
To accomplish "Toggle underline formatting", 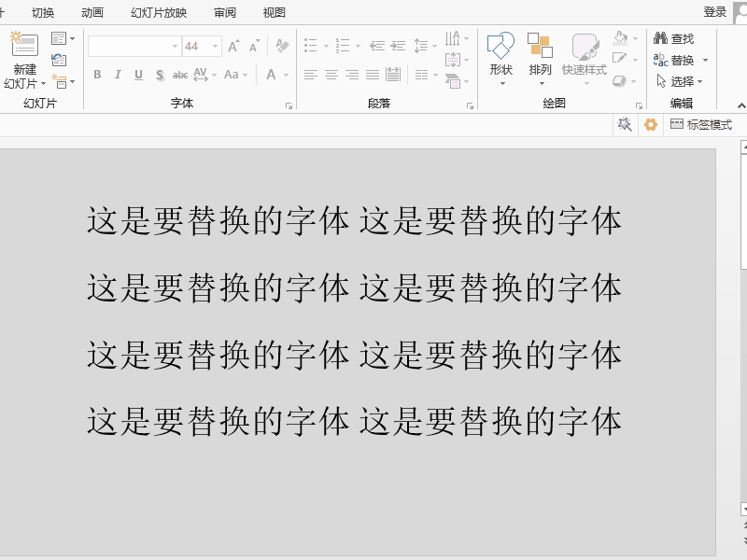I will tap(138, 75).
